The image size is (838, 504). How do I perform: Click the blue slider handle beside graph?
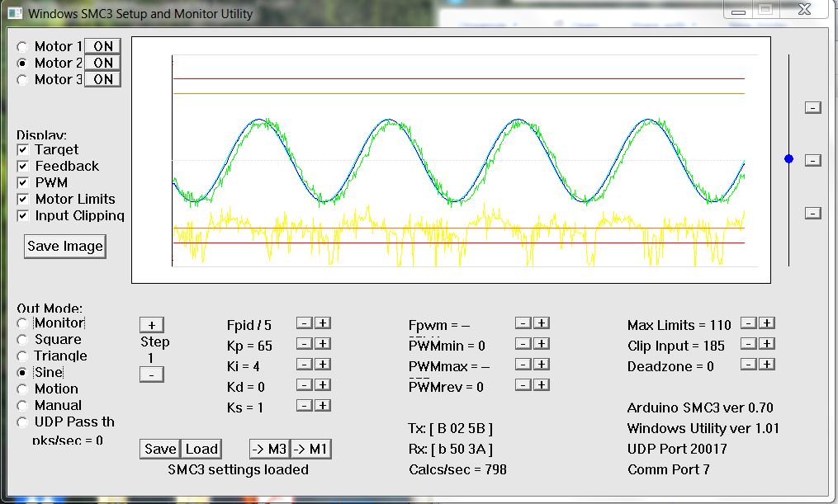pyautogui.click(x=788, y=158)
